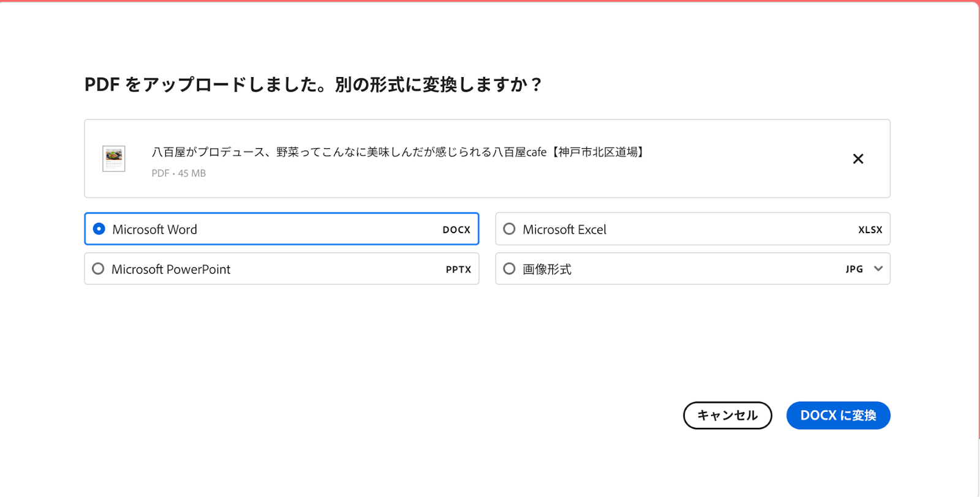This screenshot has width=980, height=497.
Task: Click the 'Microsoft Word' option label
Action: [155, 230]
